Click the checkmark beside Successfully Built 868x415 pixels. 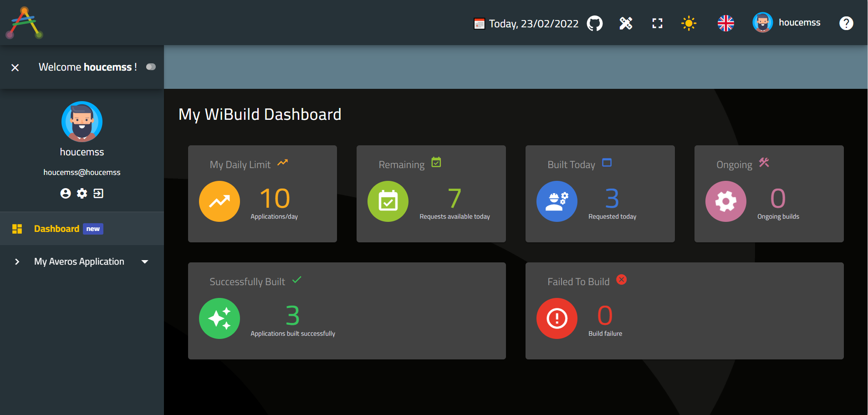297,280
